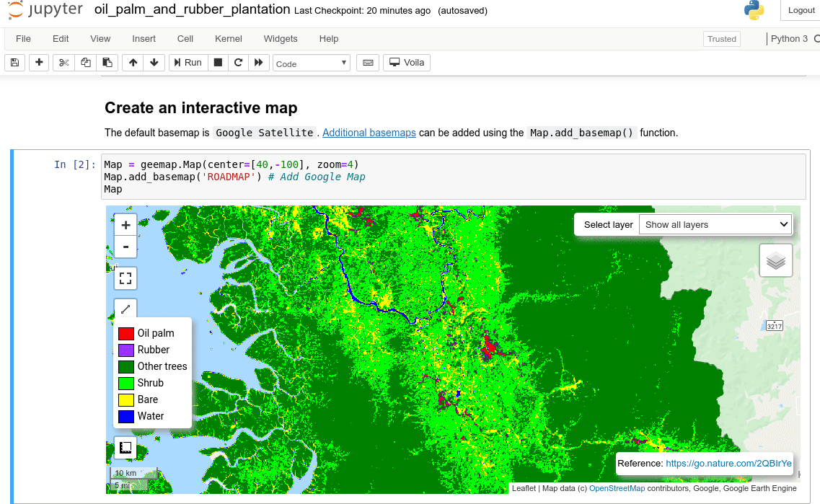Follow the Additional basemaps link
The image size is (820, 504).
pos(369,133)
